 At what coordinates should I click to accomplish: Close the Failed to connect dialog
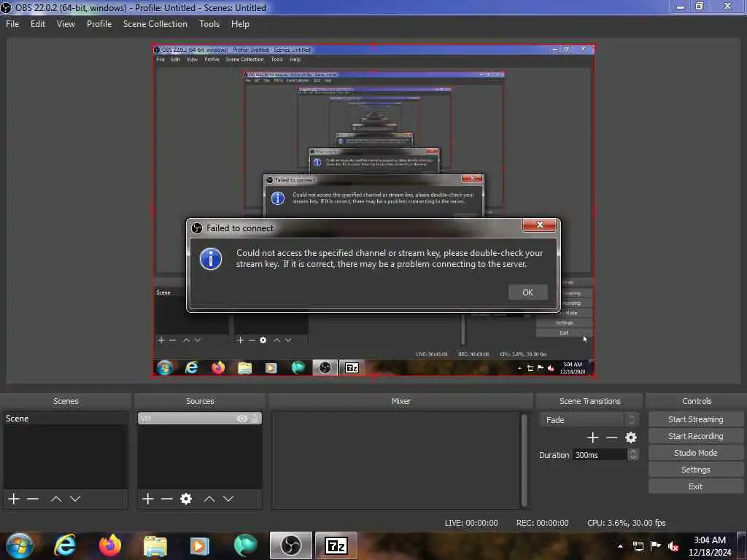tap(539, 225)
